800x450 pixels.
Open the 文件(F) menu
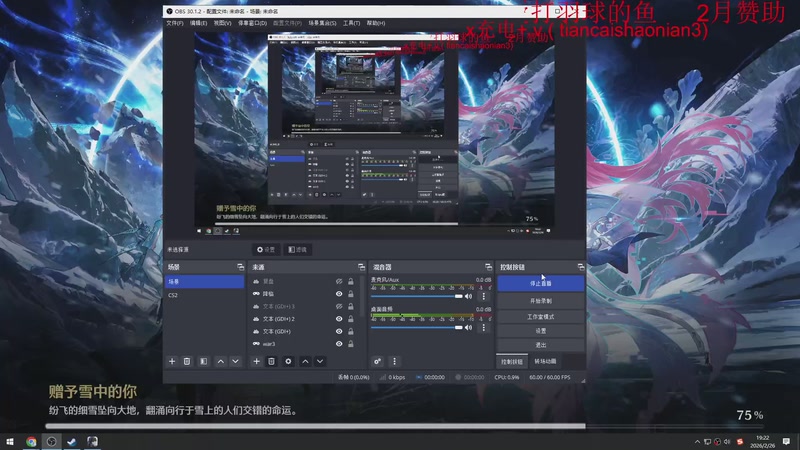click(175, 23)
